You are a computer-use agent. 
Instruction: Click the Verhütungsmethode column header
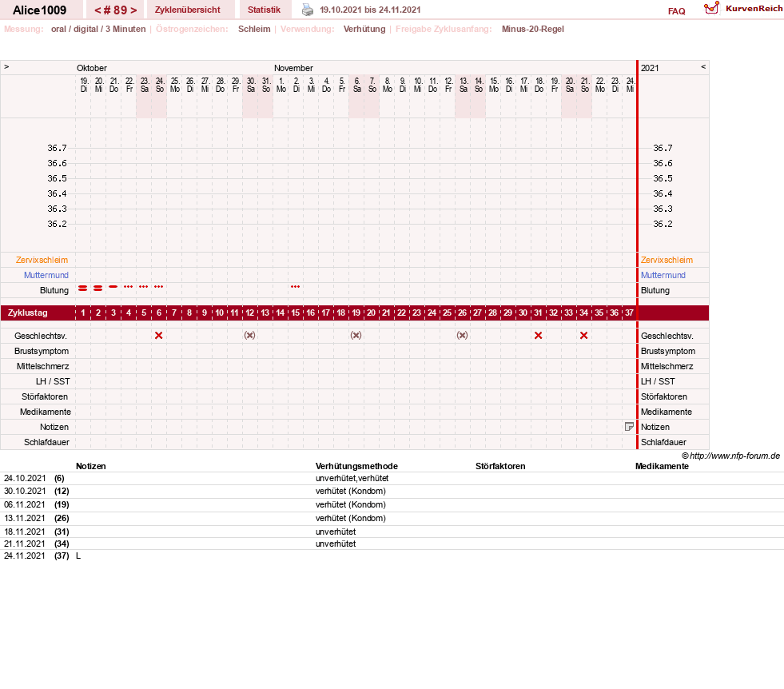point(356,466)
